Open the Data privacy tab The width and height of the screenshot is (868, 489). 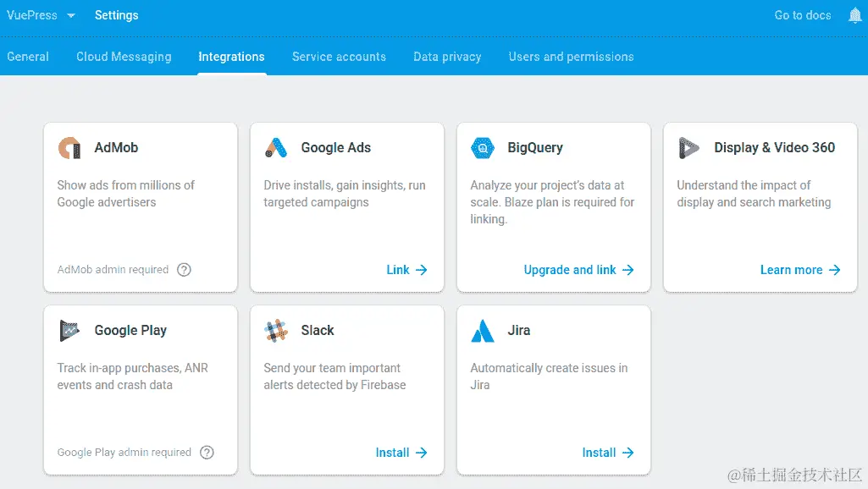pos(447,57)
